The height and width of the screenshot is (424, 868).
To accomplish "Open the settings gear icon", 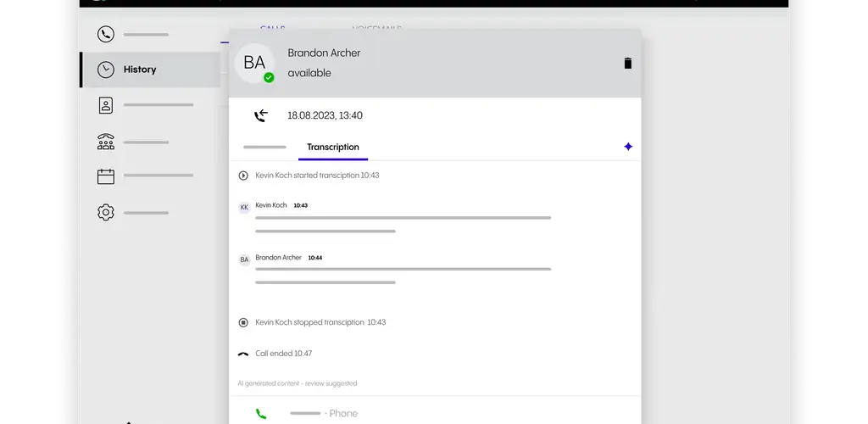I will pos(105,212).
